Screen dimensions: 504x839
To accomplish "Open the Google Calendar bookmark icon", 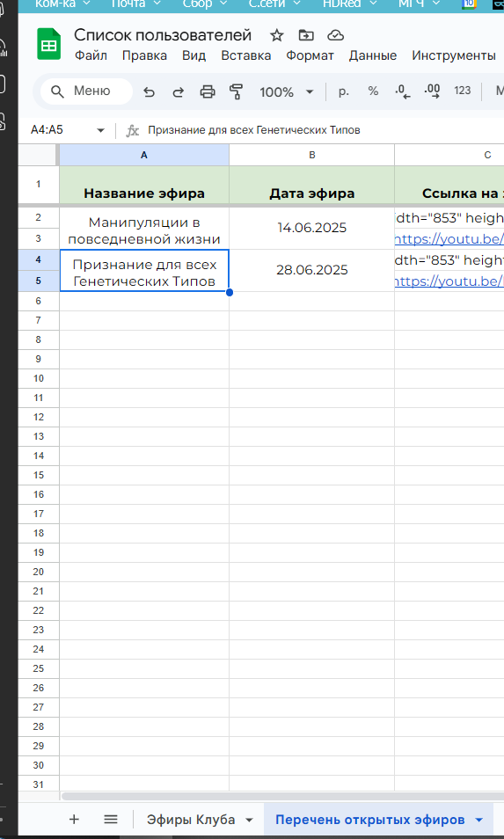I will click(x=469, y=4).
